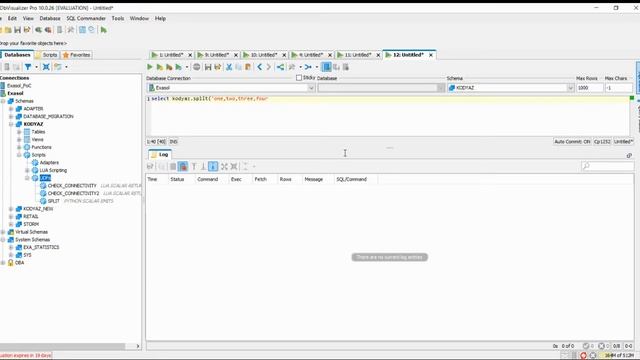
Task: Open the Tools menu
Action: pyautogui.click(x=118, y=18)
